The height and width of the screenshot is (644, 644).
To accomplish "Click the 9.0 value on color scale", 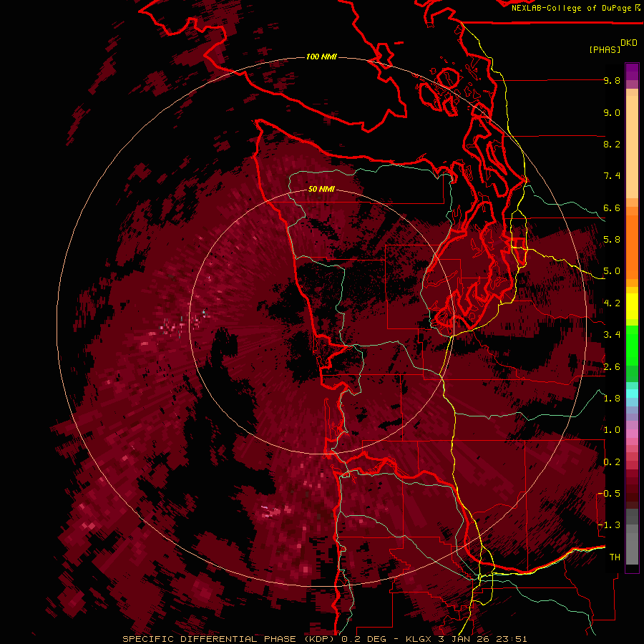I will [x=612, y=112].
